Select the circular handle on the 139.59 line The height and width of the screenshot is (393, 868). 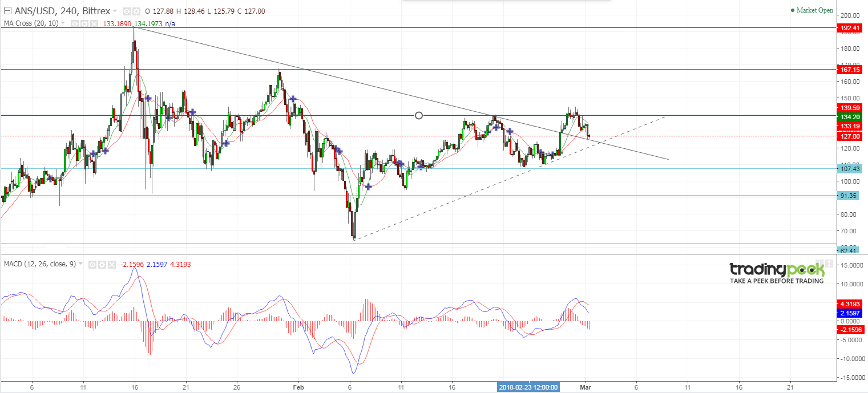click(419, 116)
